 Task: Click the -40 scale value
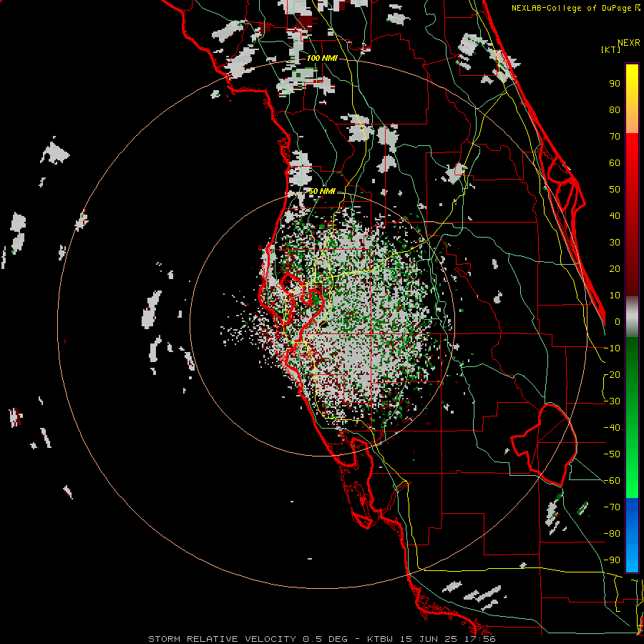612,428
